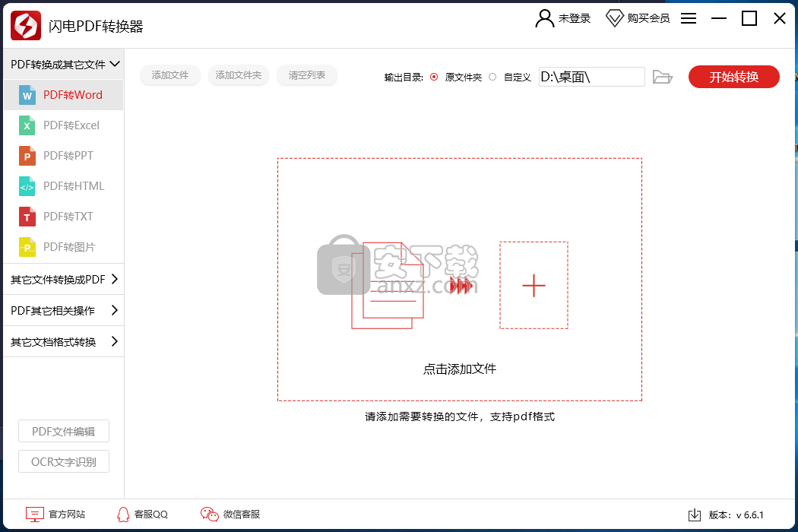The image size is (798, 532).
Task: Select the PDF转Excel X icon
Action: pyautogui.click(x=27, y=125)
